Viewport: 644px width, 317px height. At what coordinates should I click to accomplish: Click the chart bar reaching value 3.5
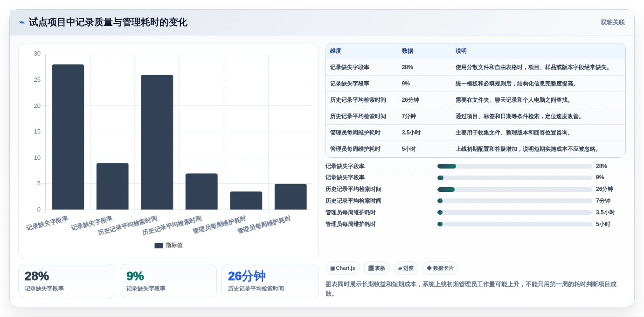pyautogui.click(x=246, y=201)
